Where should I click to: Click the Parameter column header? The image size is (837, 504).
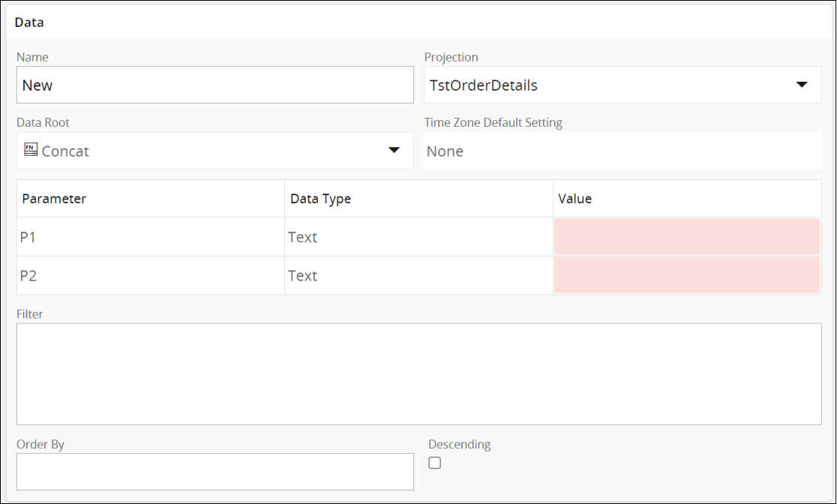54,199
